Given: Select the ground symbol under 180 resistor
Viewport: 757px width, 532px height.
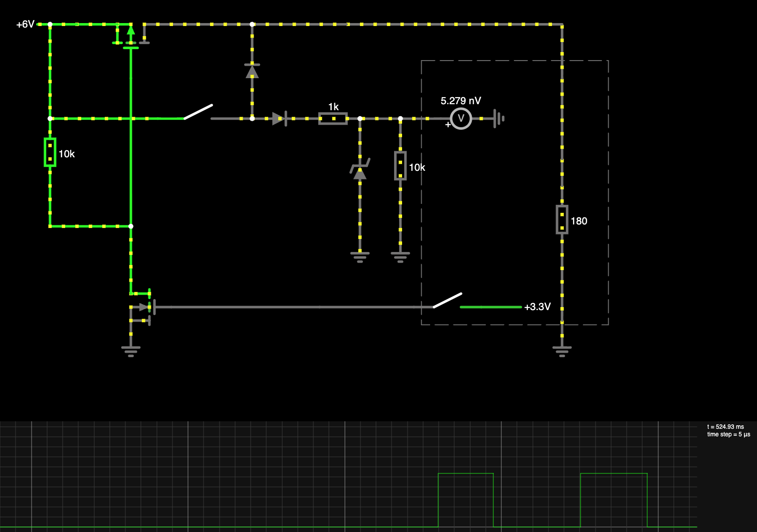Looking at the screenshot, I should coord(562,350).
